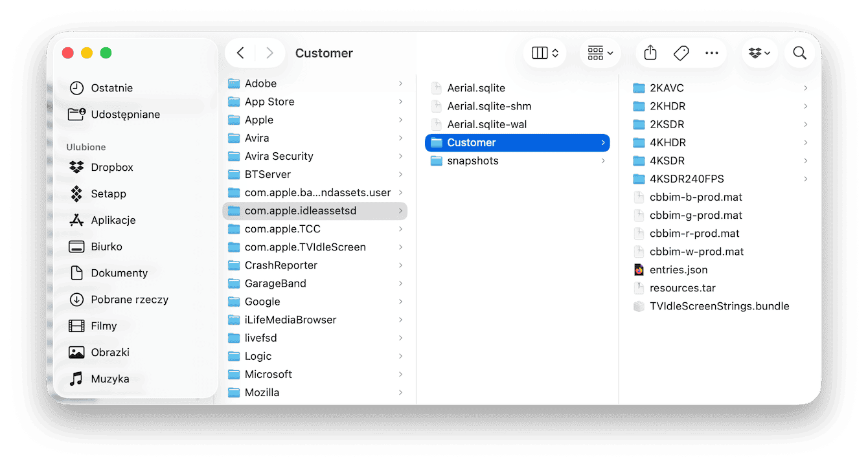Select the Microsoft folder
This screenshot has height=466, width=868.
coord(315,373)
